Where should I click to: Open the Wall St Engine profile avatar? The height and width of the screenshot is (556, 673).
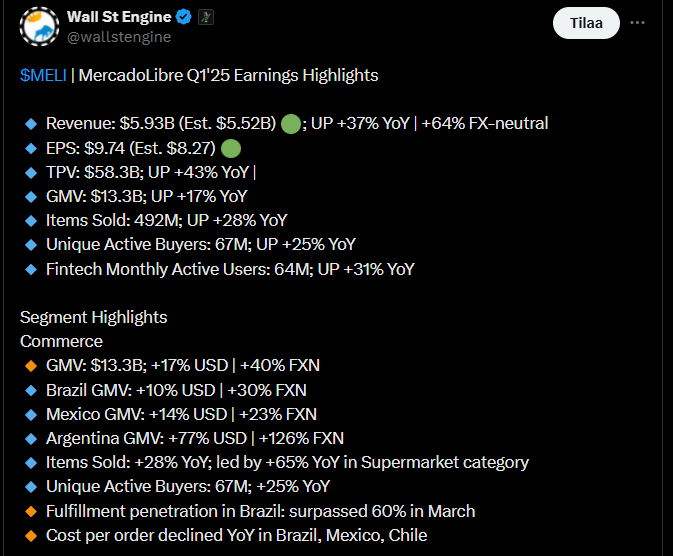click(39, 26)
